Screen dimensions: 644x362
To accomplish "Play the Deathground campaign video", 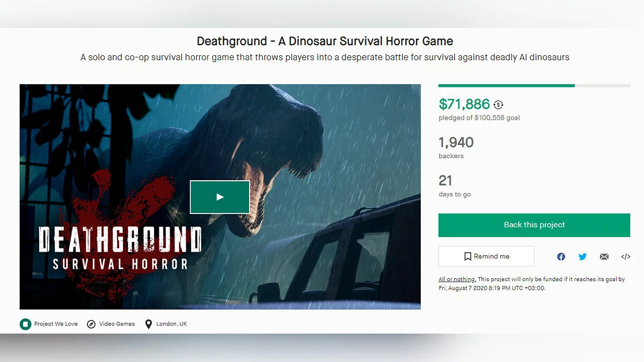I will tap(219, 197).
